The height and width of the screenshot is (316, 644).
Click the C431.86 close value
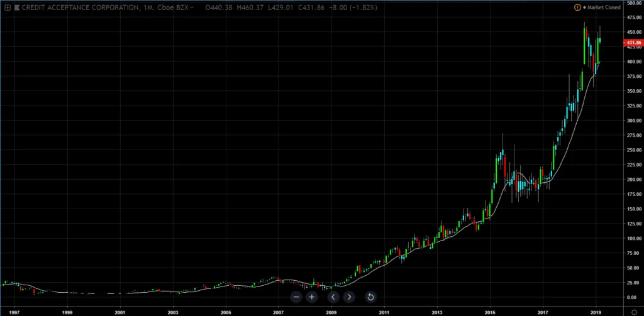[313, 8]
